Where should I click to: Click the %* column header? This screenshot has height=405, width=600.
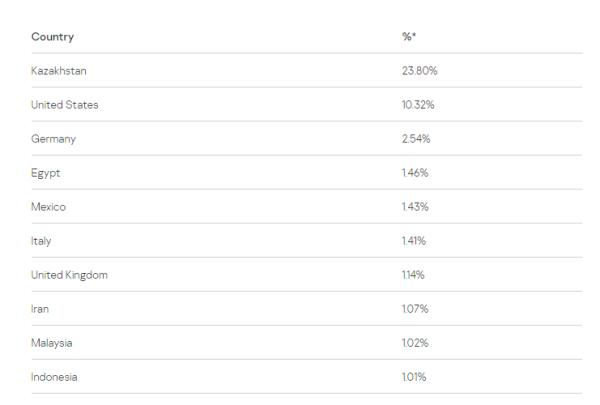[408, 37]
